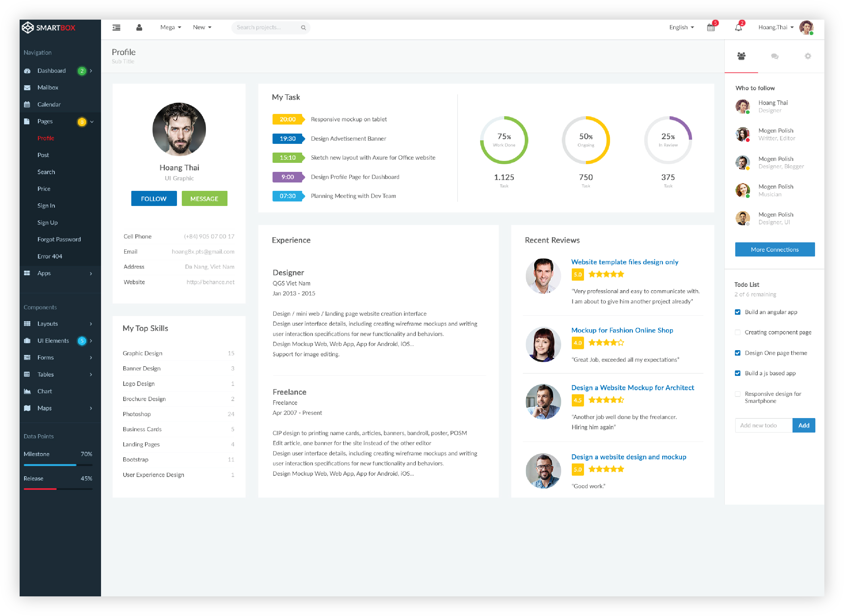Check 'Build an angular app' todo
The height and width of the screenshot is (616, 844).
coord(737,312)
